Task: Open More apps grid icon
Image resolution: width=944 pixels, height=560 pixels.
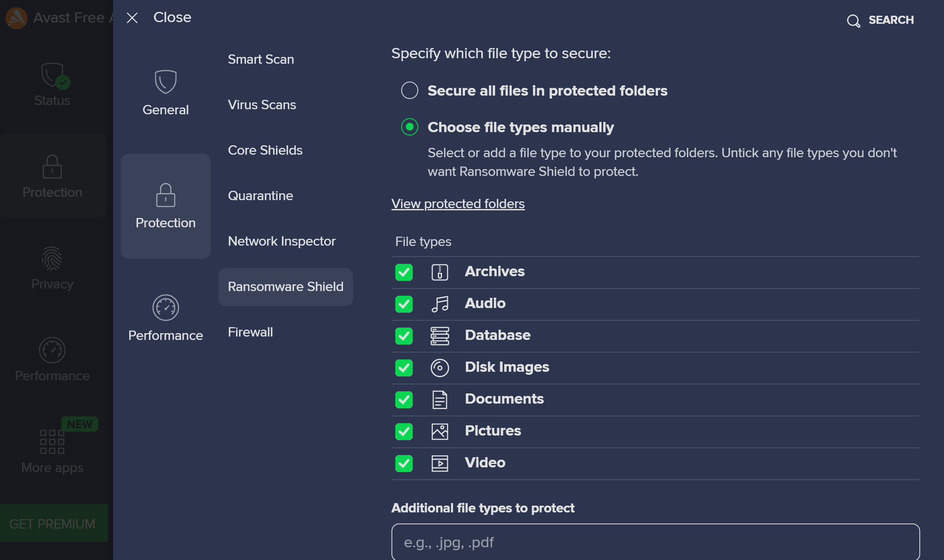Action: click(52, 441)
